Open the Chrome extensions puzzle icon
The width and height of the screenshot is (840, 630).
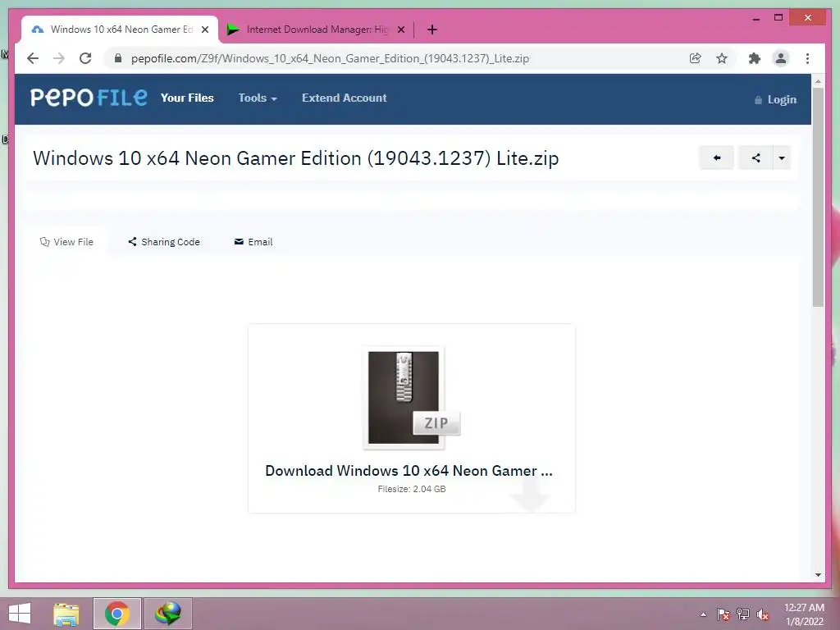point(755,58)
